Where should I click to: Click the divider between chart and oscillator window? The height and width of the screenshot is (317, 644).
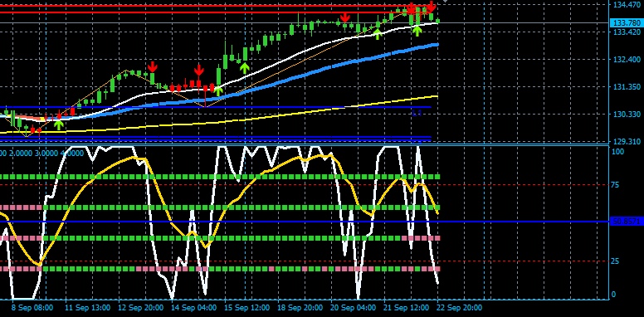tap(304, 145)
